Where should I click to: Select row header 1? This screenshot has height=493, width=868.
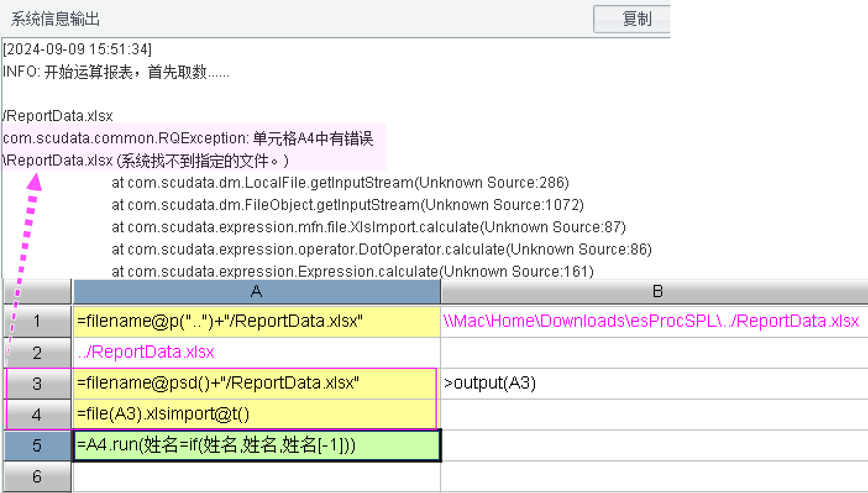(x=37, y=321)
